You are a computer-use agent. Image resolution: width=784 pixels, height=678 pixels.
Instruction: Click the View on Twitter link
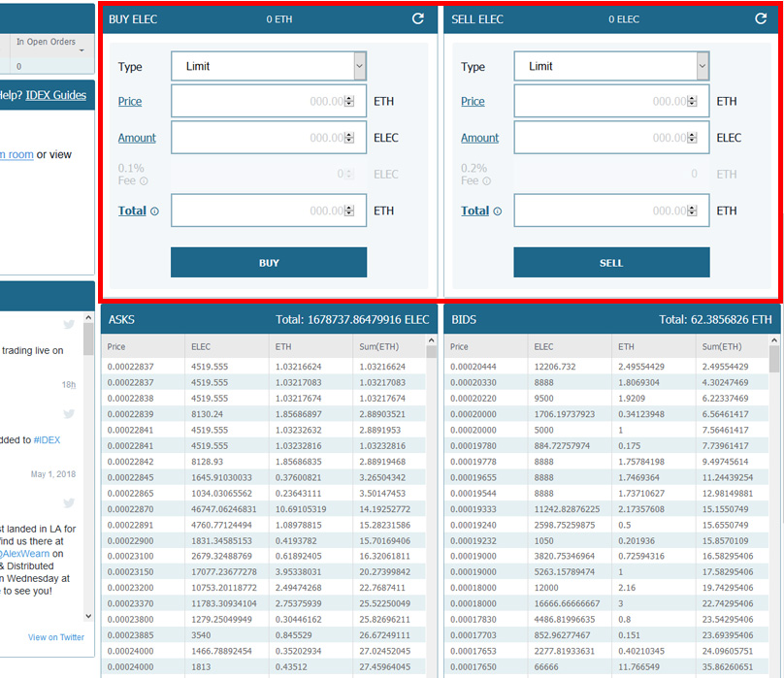pos(56,637)
